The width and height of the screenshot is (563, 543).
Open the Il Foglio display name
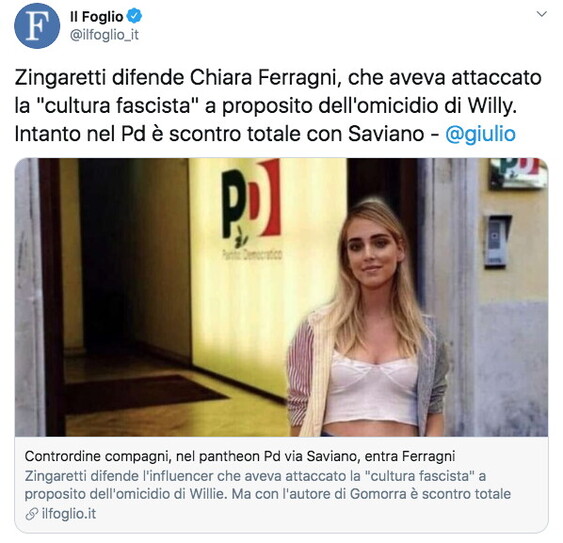tap(96, 17)
